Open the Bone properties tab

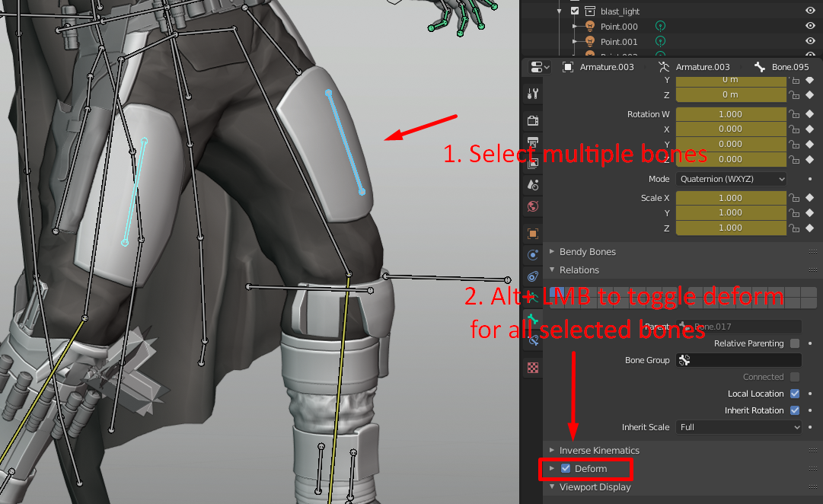[x=533, y=320]
